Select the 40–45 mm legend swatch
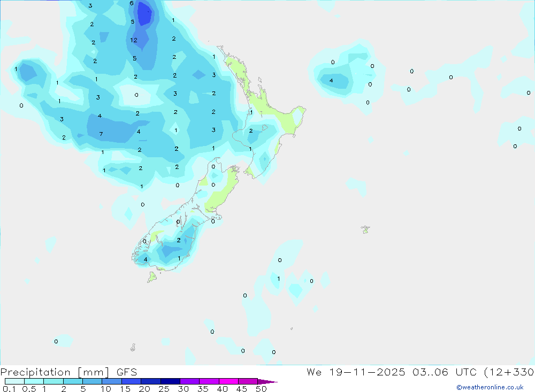This screenshot has height=392, width=535. pos(228,381)
